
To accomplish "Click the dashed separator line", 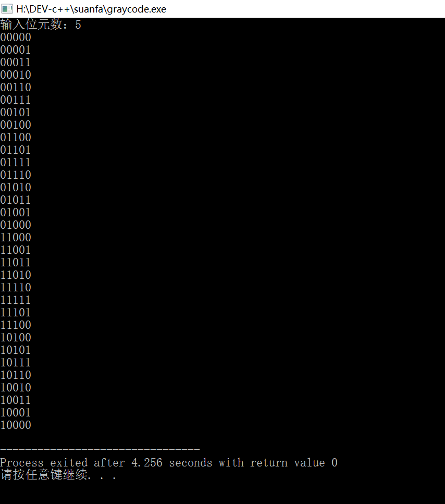I will pos(100,449).
